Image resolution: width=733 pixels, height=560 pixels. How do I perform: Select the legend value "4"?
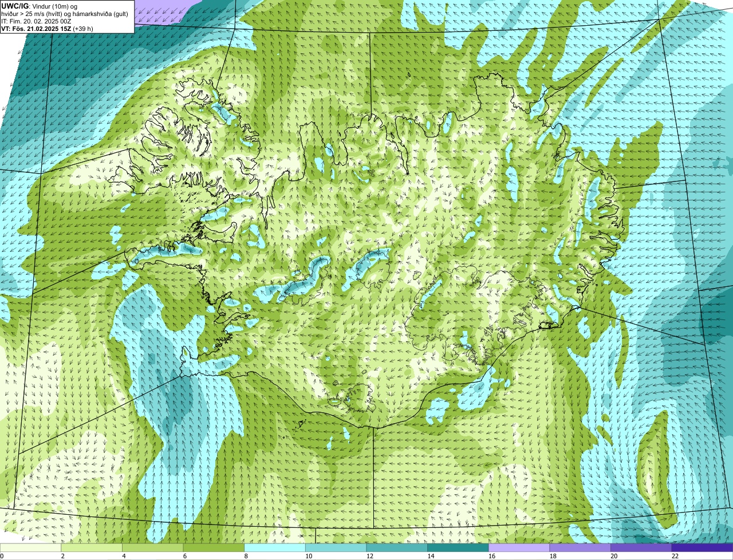123,556
